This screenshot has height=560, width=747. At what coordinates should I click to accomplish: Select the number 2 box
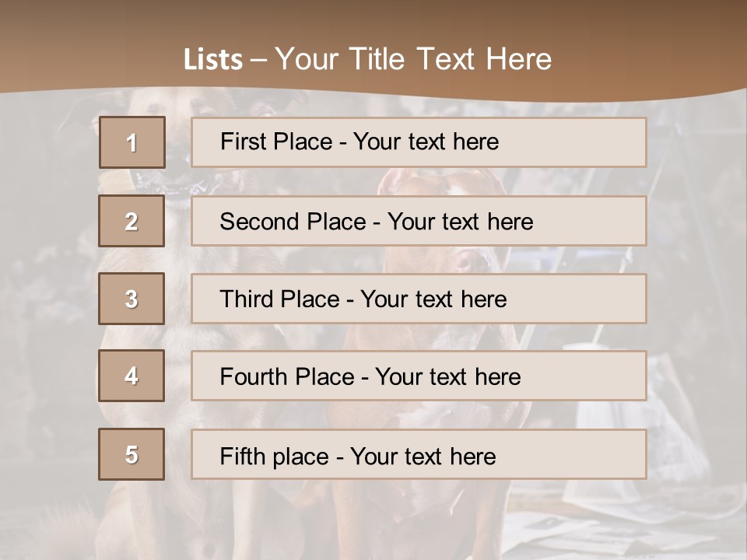(x=132, y=221)
